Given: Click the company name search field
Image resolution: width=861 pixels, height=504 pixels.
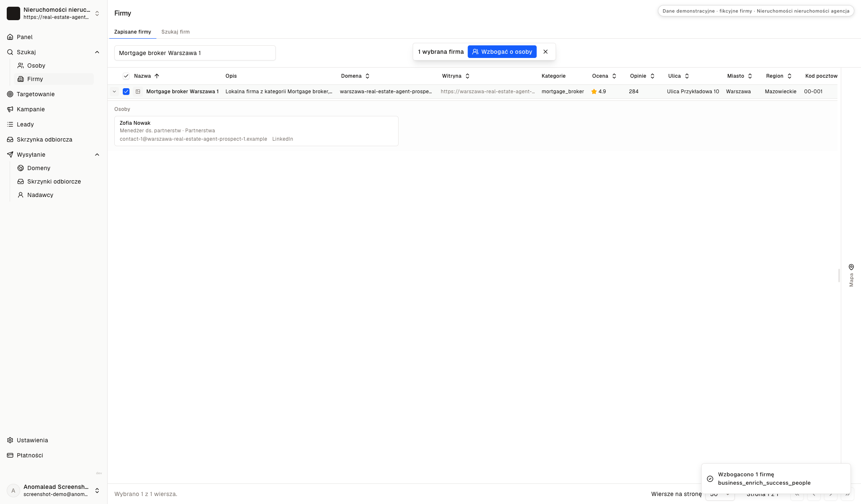Looking at the screenshot, I should (x=195, y=53).
